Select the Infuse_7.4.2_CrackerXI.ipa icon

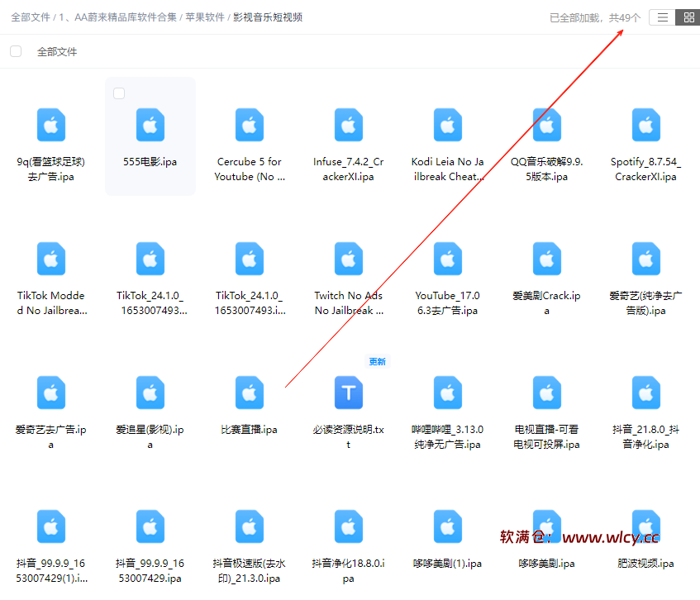coord(349,125)
